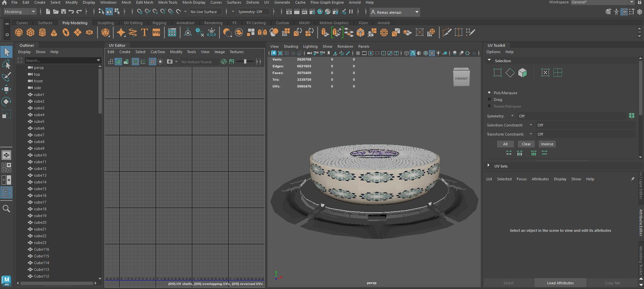The image size is (644, 289).
Task: Open the Selection Constraint dropdown
Action: 531,125
